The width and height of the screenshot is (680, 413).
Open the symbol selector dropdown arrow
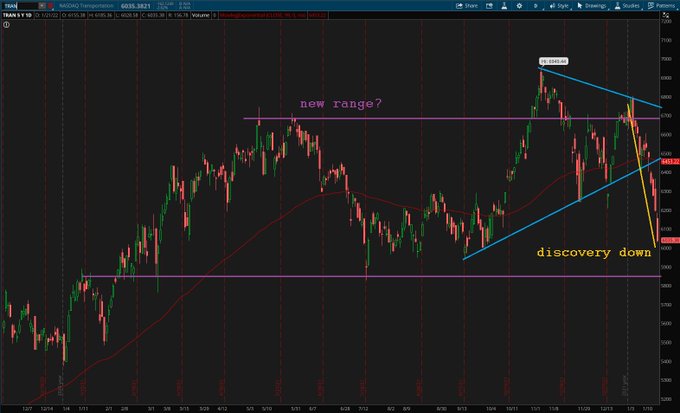tap(42, 6)
